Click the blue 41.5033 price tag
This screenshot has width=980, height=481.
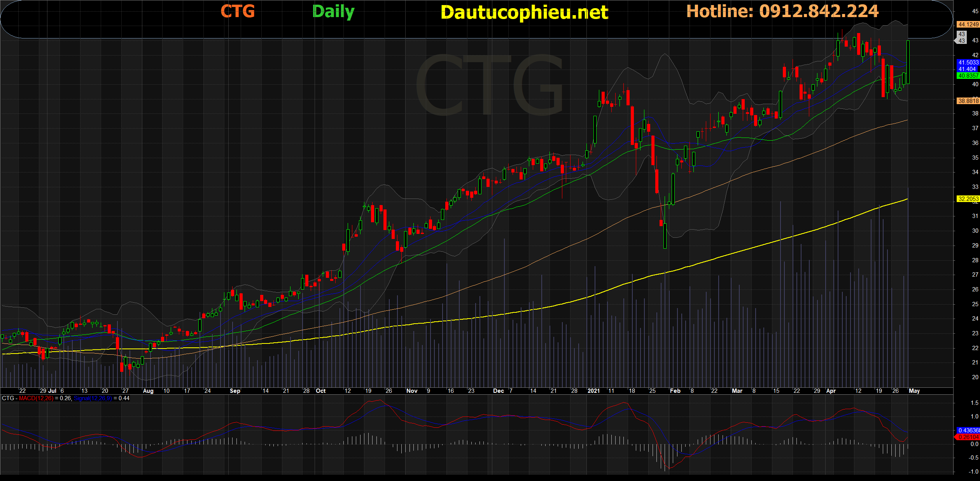pos(968,63)
